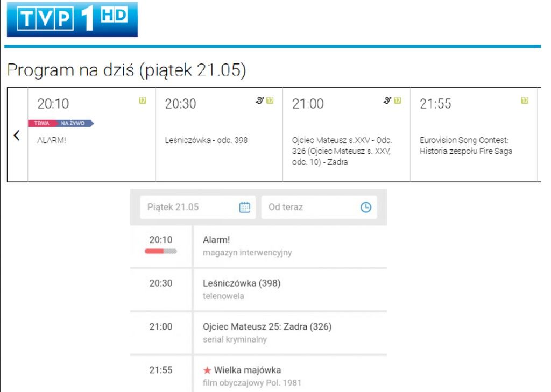Click the age 12 rating icon on 20:10 card
This screenshot has height=392, width=551.
[x=142, y=101]
